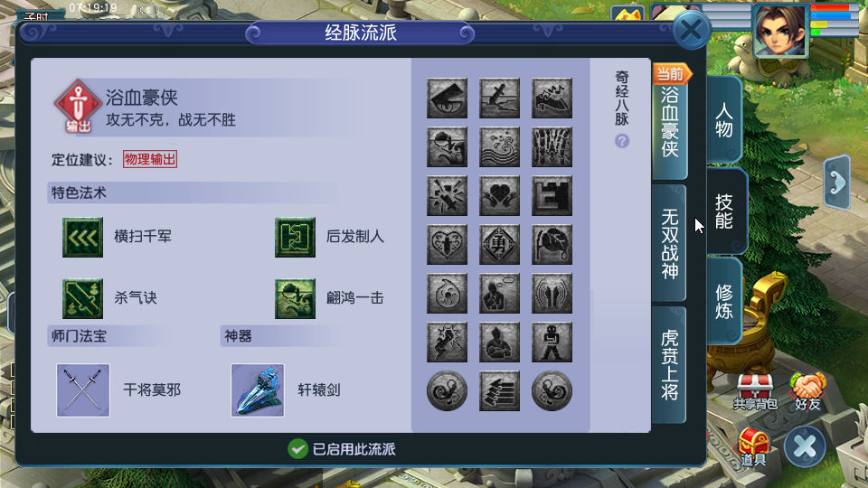This screenshot has width=868, height=488.
Task: Open the 人物 side tab
Action: pyautogui.click(x=724, y=120)
